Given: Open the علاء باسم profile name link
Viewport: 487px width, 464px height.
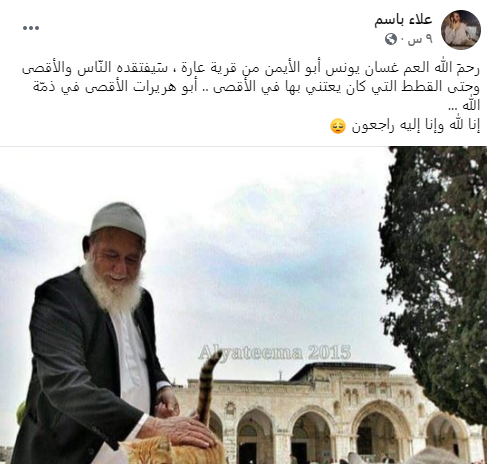Looking at the screenshot, I should (x=403, y=20).
